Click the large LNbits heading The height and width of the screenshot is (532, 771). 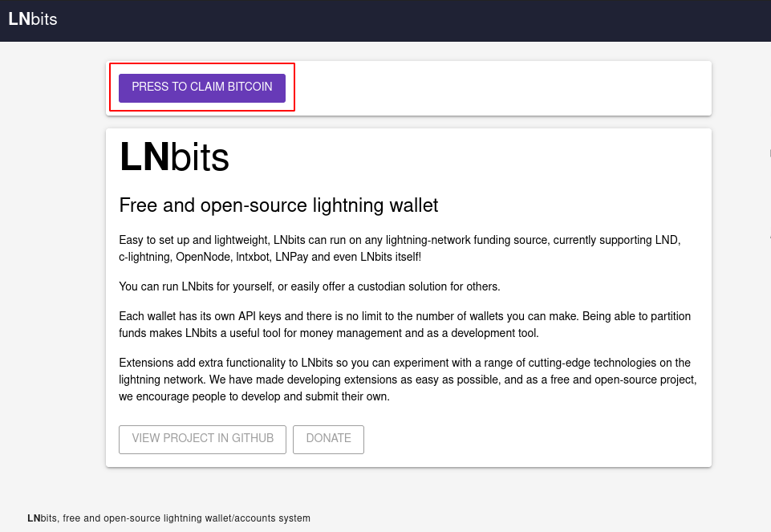coord(175,156)
